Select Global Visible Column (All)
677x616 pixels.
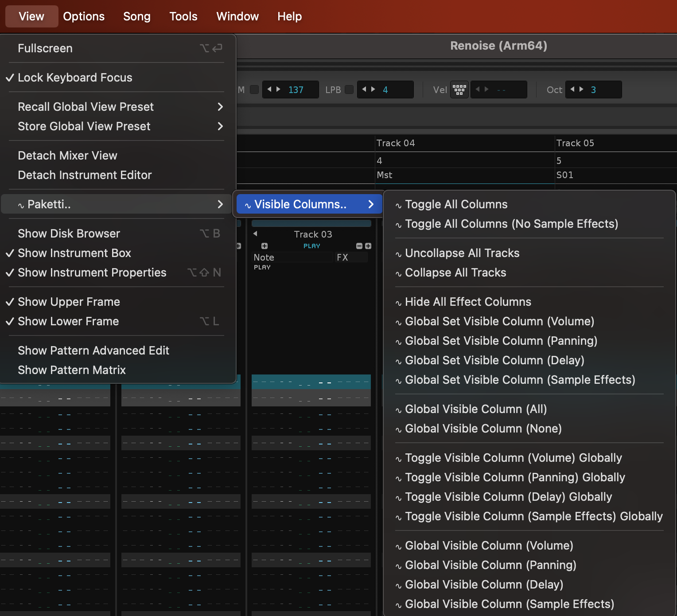coord(529,409)
